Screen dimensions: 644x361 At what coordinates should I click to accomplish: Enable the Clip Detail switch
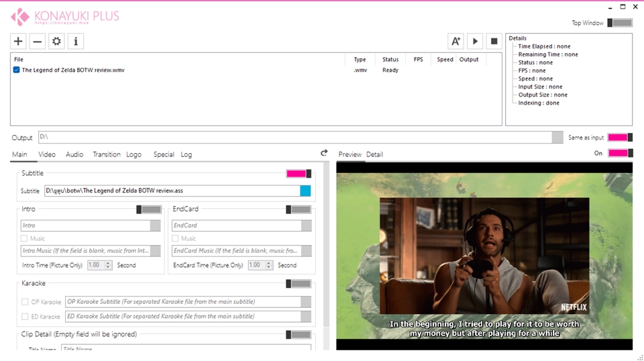point(298,335)
